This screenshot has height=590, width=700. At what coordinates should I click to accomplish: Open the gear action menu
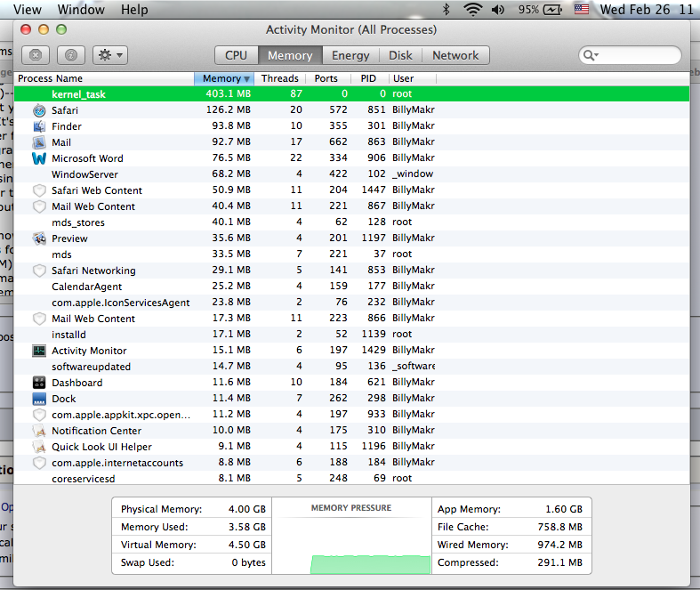click(x=110, y=55)
